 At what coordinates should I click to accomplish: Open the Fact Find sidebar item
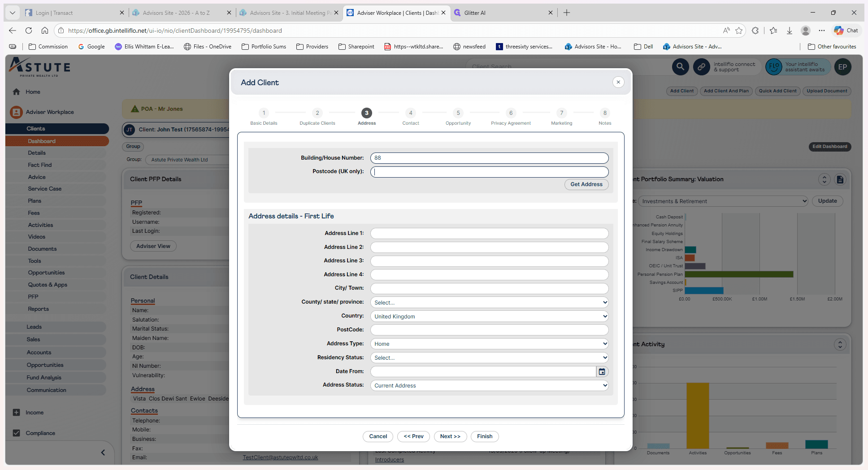40,165
